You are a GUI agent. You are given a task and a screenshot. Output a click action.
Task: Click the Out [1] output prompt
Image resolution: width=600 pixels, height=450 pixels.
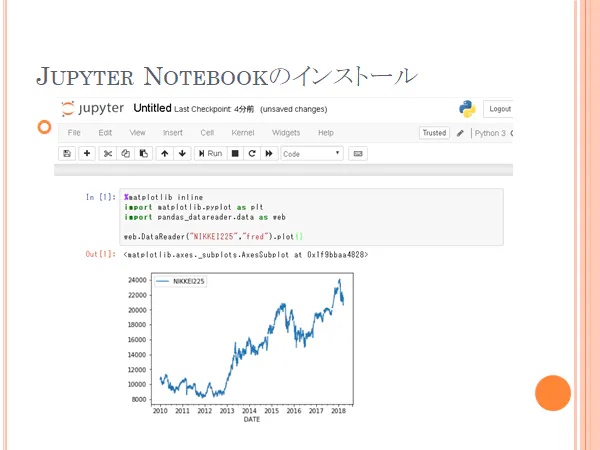101,254
